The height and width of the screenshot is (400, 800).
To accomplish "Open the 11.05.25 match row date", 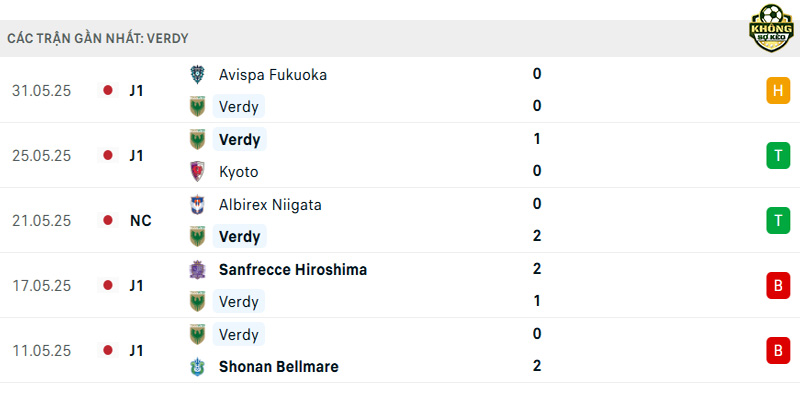I will (41, 351).
